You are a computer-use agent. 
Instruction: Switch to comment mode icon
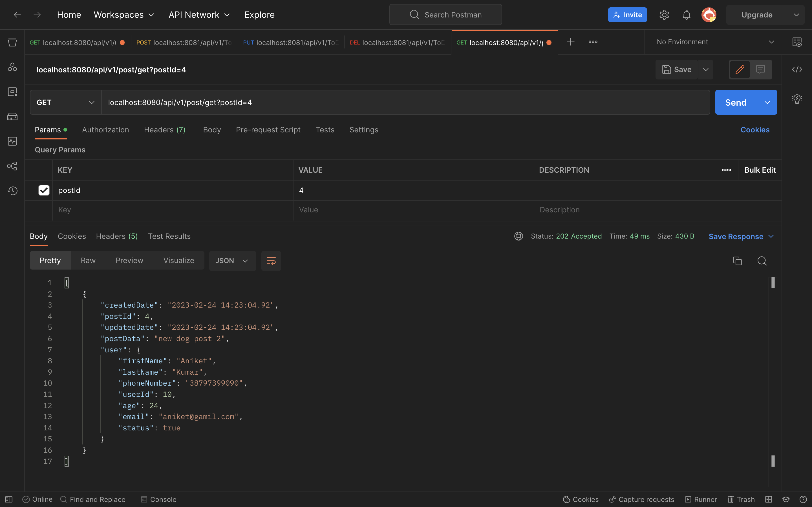tap(761, 69)
